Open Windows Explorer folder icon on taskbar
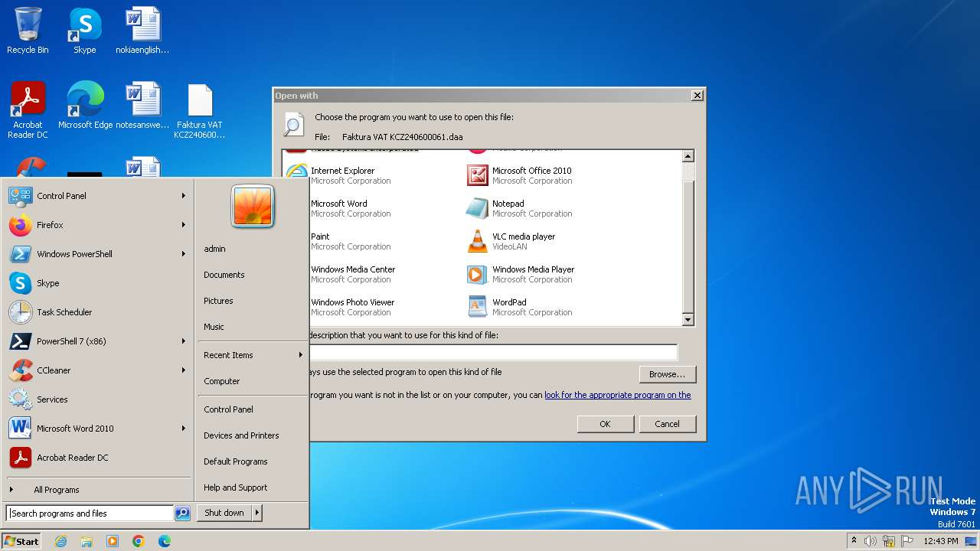Screen dimensions: 980x551 pos(87,541)
